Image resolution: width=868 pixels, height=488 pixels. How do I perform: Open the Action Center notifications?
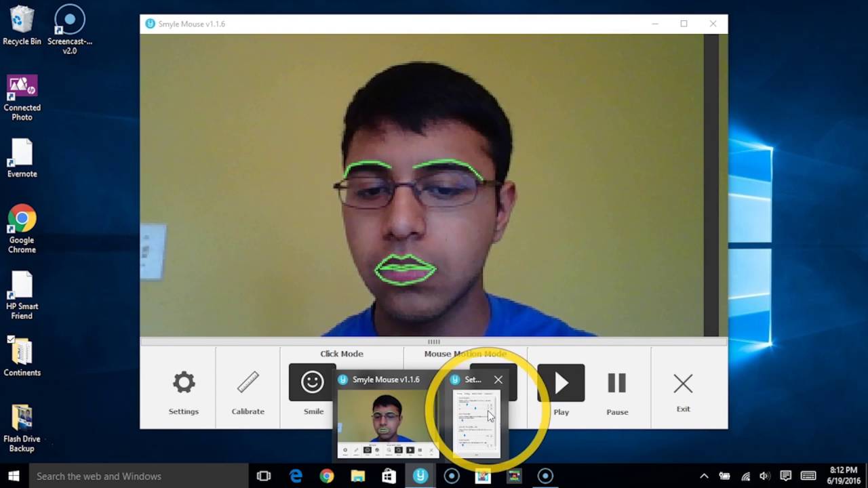(x=786, y=476)
